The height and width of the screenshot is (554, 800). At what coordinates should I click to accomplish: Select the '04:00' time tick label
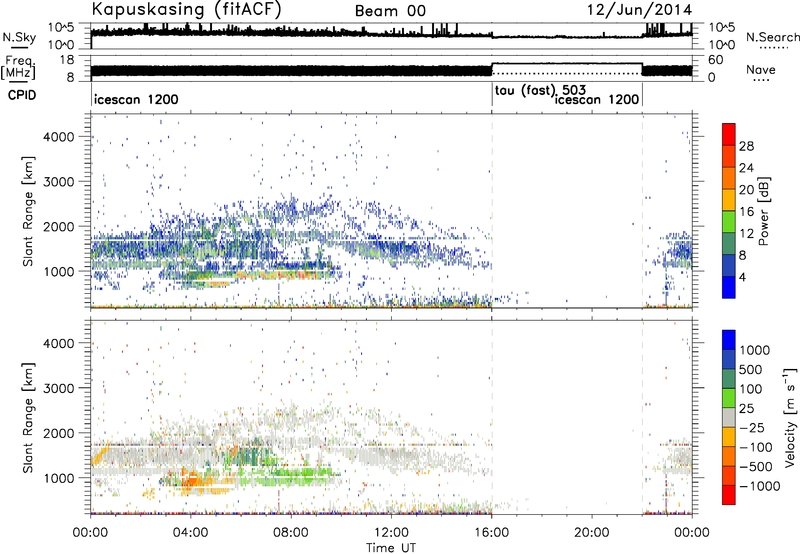click(x=191, y=533)
